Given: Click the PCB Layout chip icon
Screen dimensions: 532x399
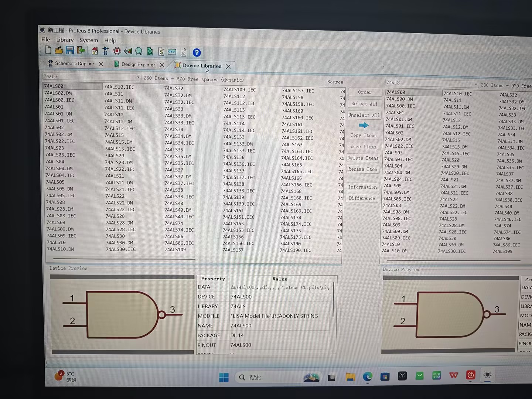Looking at the screenshot, I should pos(117,51).
